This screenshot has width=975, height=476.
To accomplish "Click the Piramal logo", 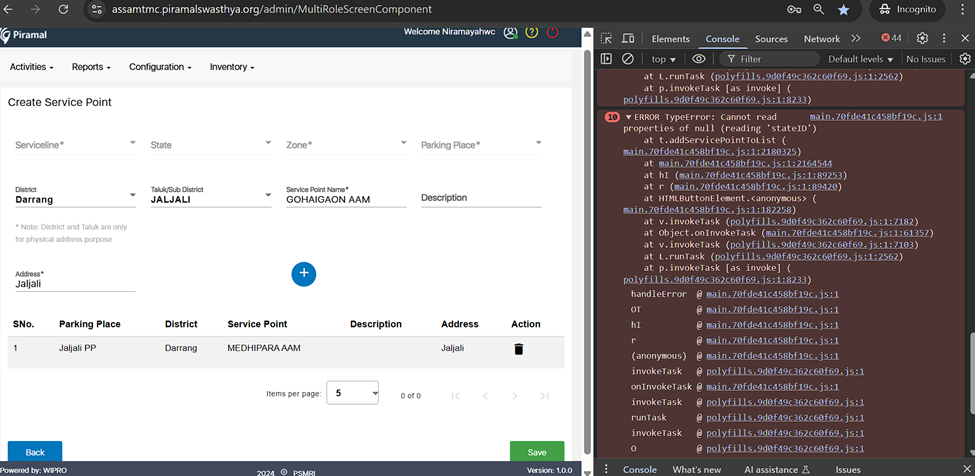I will (x=23, y=35).
